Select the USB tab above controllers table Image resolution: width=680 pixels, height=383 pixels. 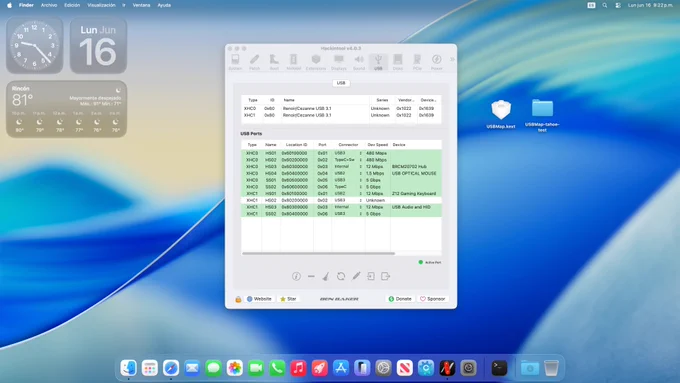tap(341, 83)
